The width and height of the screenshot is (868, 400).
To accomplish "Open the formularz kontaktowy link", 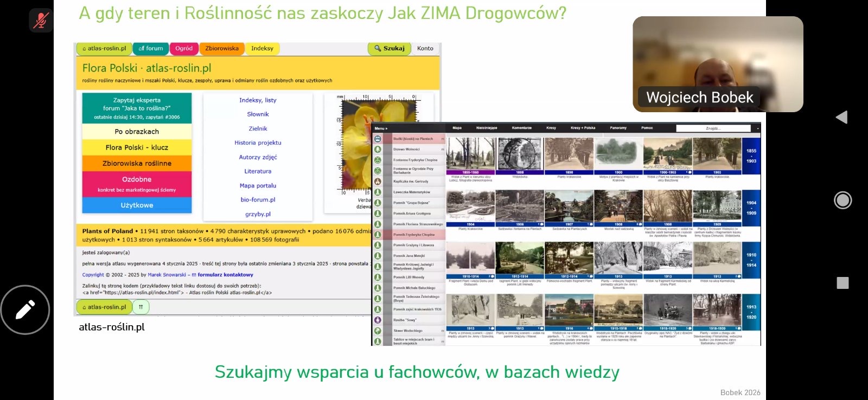I will (x=225, y=275).
